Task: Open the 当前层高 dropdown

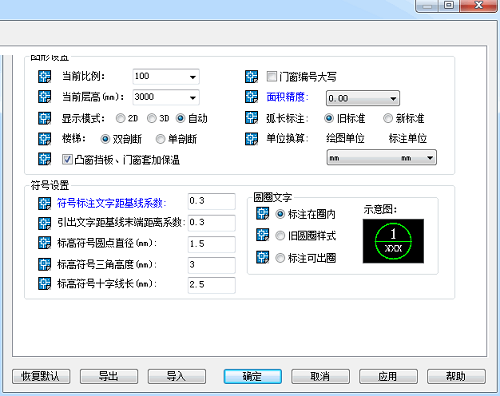Action: [x=193, y=98]
